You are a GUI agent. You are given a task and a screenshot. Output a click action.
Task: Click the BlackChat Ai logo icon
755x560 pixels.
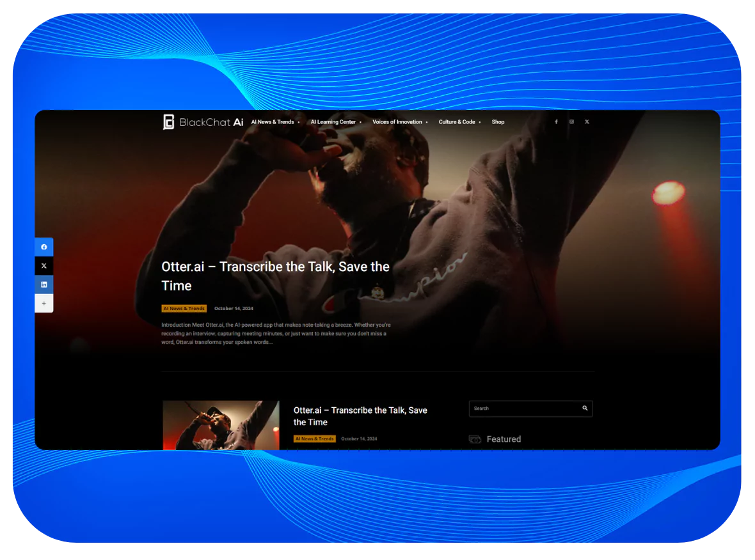pyautogui.click(x=169, y=122)
